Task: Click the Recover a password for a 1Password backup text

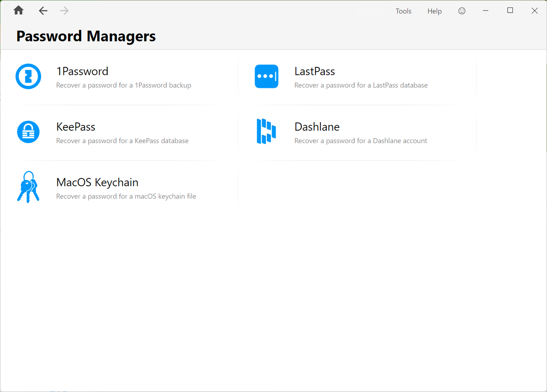Action: [123, 85]
